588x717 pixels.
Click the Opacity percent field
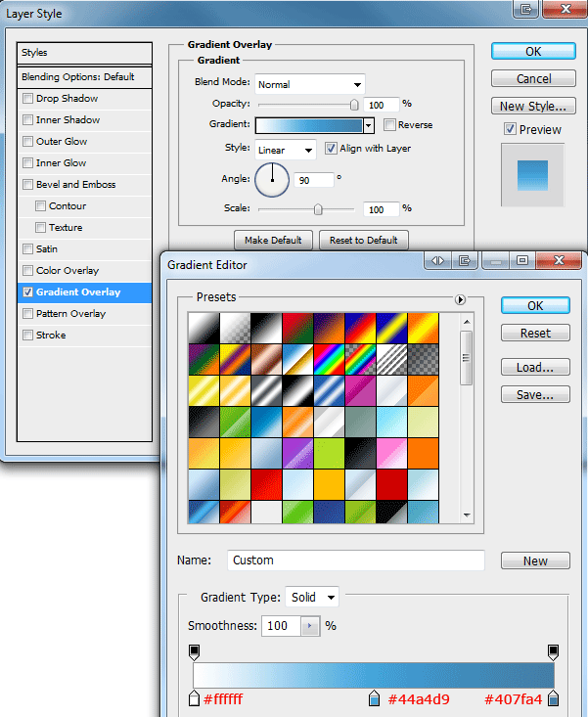coord(382,106)
